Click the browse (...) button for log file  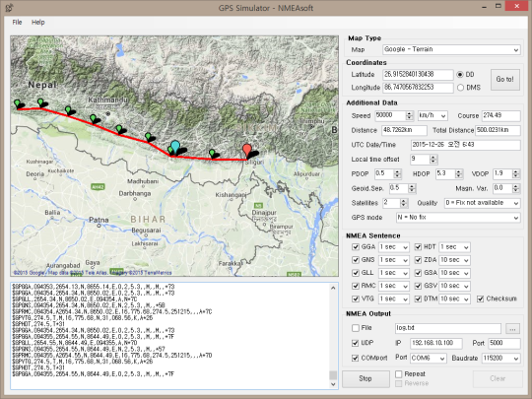coord(512,328)
